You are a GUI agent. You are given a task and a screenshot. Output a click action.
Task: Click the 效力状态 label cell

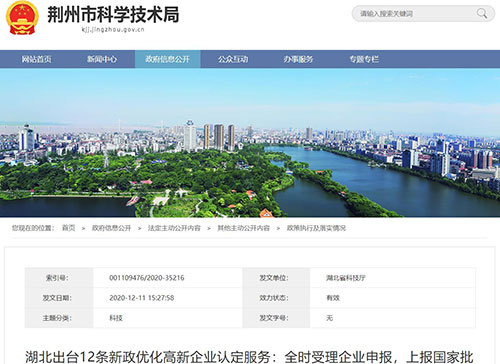tap(276, 298)
